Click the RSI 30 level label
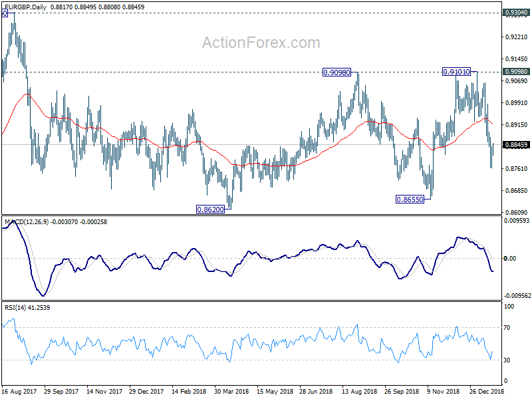 click(507, 360)
